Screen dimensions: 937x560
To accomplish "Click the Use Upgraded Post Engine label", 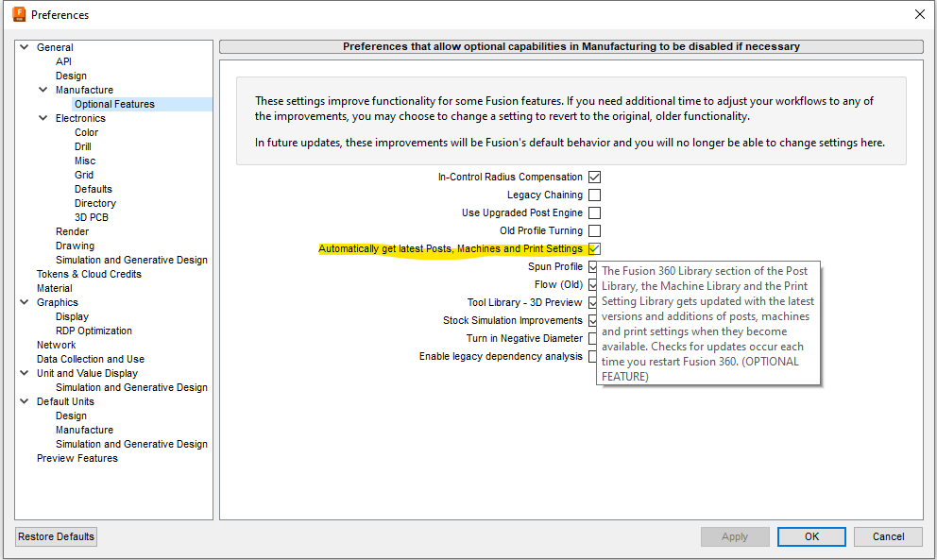I will pos(521,212).
